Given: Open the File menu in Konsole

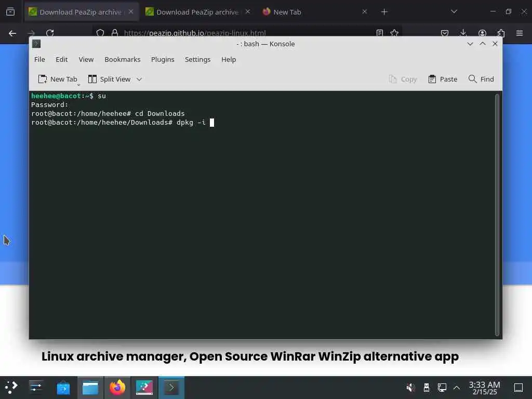Looking at the screenshot, I should (39, 59).
